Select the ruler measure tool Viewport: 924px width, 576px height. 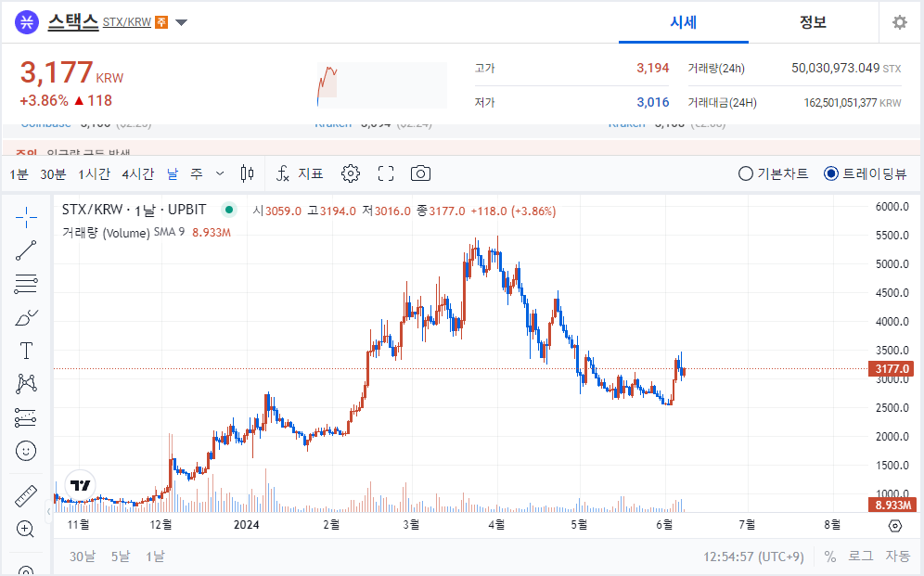[x=26, y=496]
